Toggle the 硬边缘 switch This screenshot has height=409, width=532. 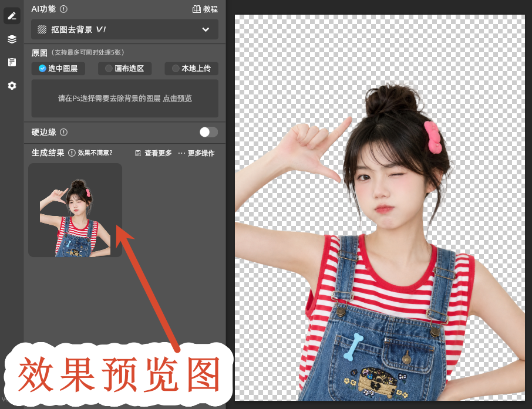tap(208, 132)
